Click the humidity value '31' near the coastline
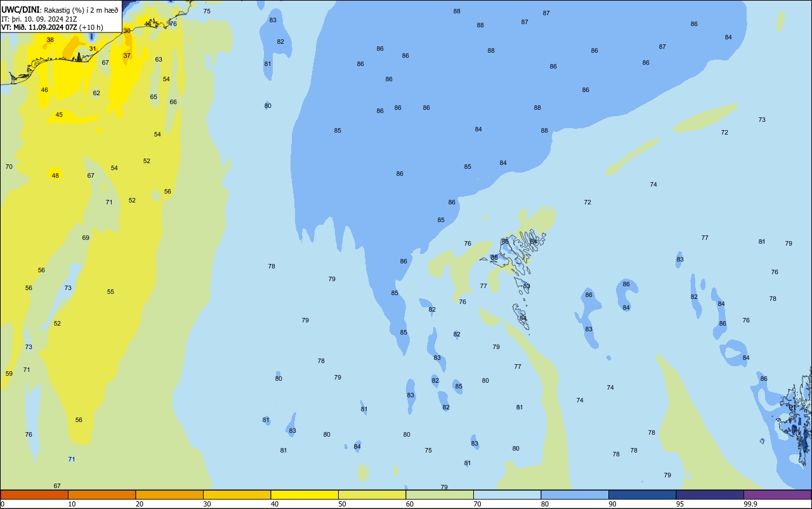 [x=93, y=48]
